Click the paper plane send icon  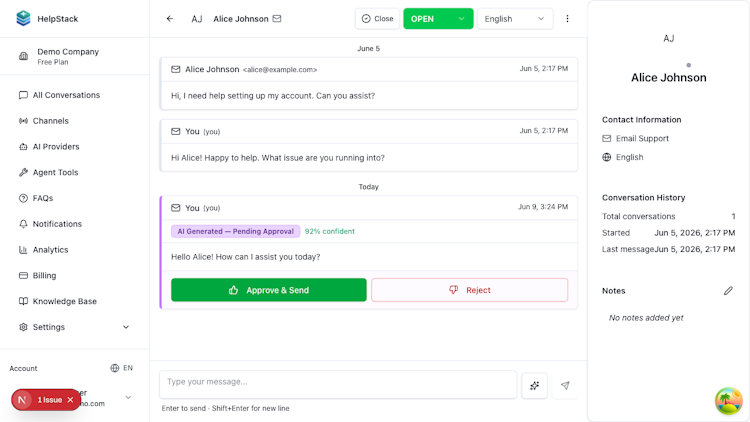565,385
